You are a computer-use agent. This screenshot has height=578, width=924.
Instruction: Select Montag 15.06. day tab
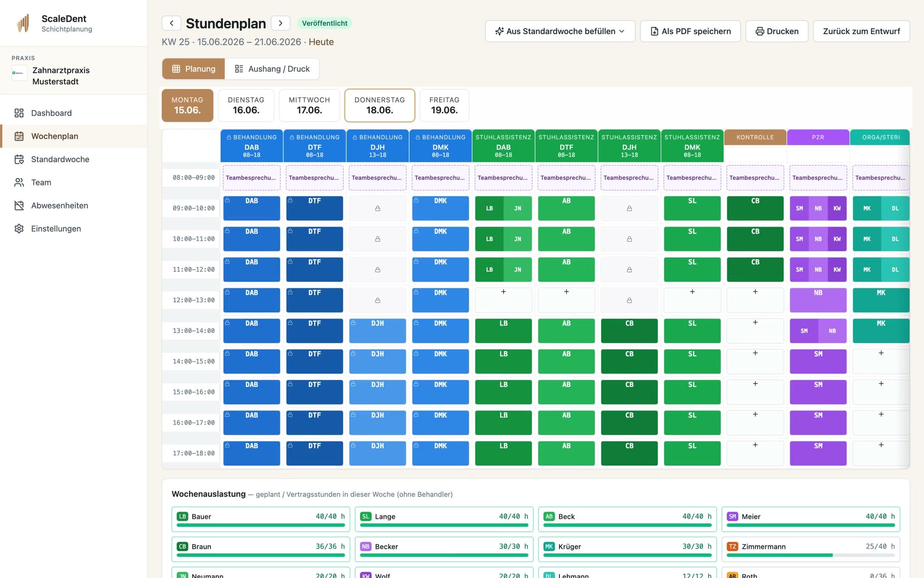[187, 105]
